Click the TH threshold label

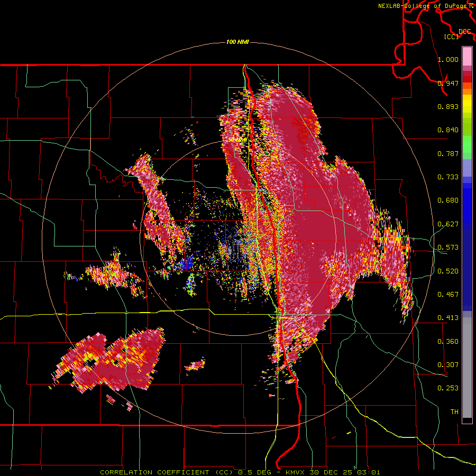[454, 411]
